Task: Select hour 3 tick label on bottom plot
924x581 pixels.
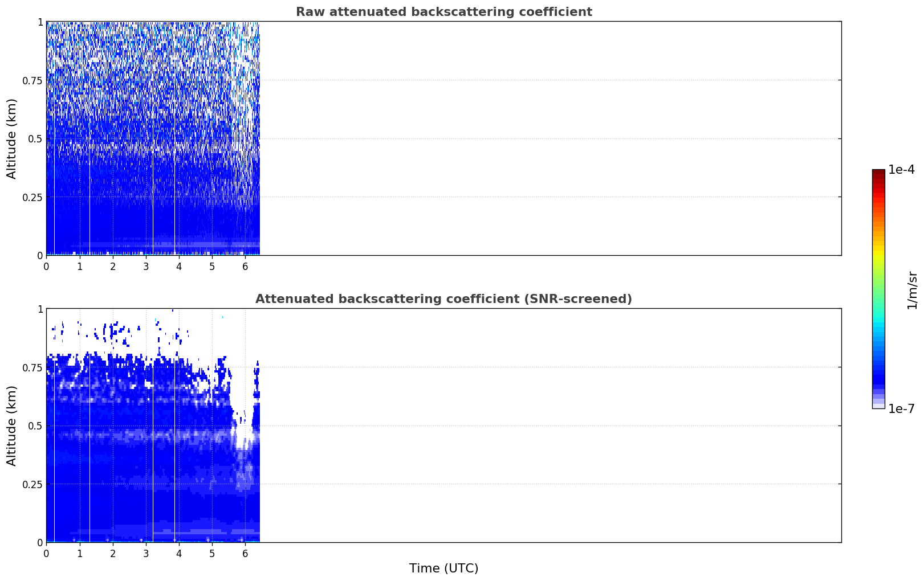Action: [x=146, y=553]
